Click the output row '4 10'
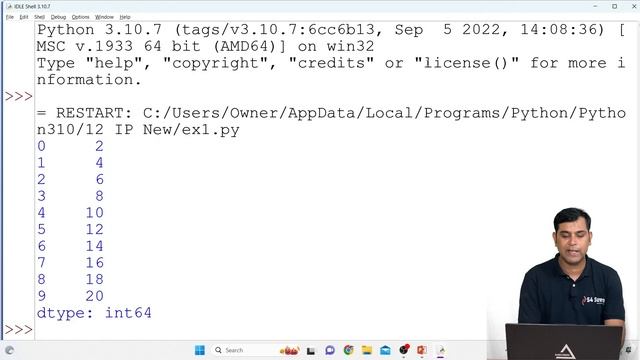Screen dimensions: 640x360 [71, 213]
